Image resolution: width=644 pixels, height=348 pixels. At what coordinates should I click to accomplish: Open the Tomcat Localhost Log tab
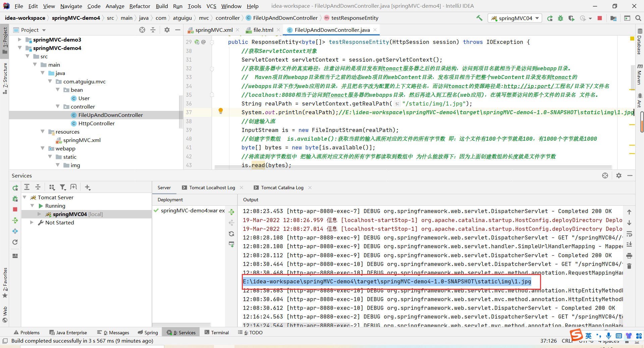pyautogui.click(x=212, y=188)
